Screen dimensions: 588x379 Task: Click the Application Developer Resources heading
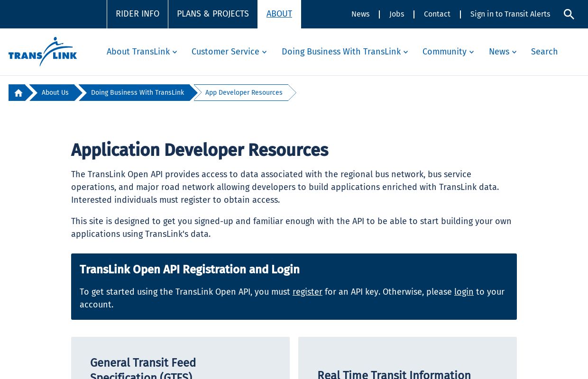200,150
